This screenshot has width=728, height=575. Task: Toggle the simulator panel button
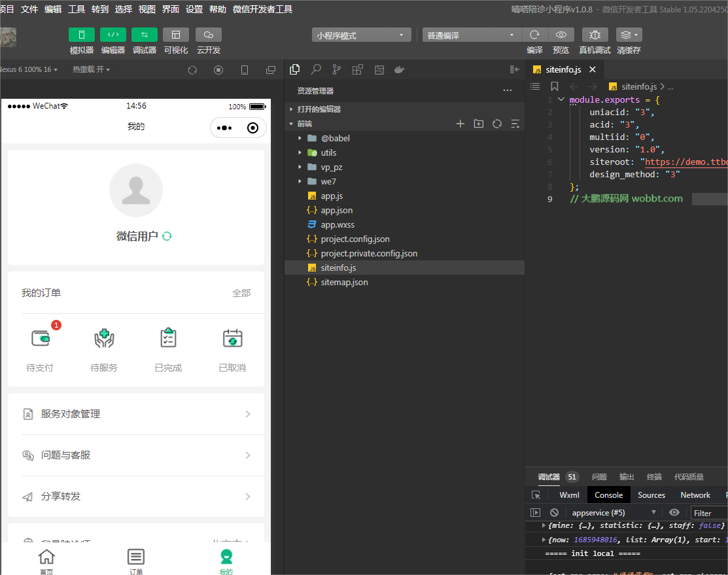(x=82, y=35)
